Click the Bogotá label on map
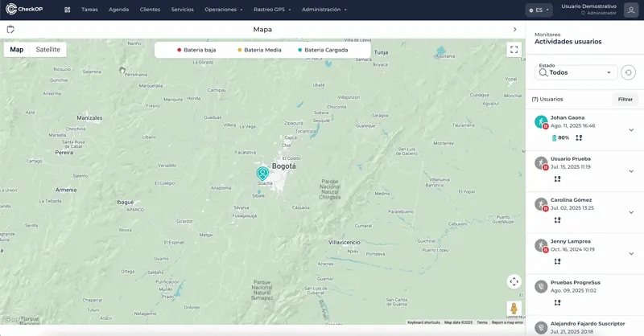 pos(284,166)
